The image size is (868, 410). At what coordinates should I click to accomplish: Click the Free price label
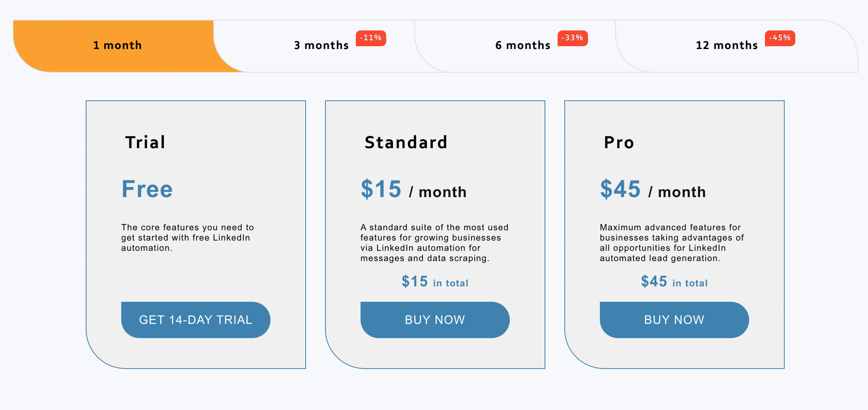click(x=147, y=189)
